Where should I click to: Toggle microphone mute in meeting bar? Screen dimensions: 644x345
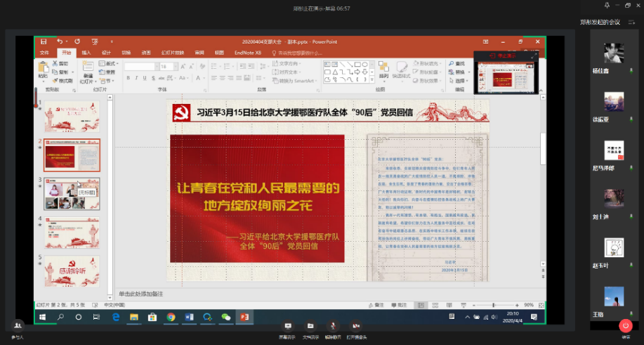pyautogui.click(x=333, y=327)
